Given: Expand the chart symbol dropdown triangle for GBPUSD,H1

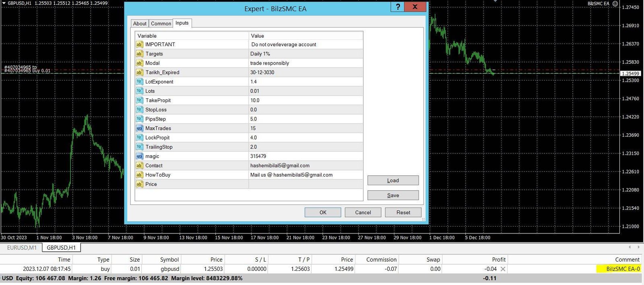Looking at the screenshot, I should point(4,3).
